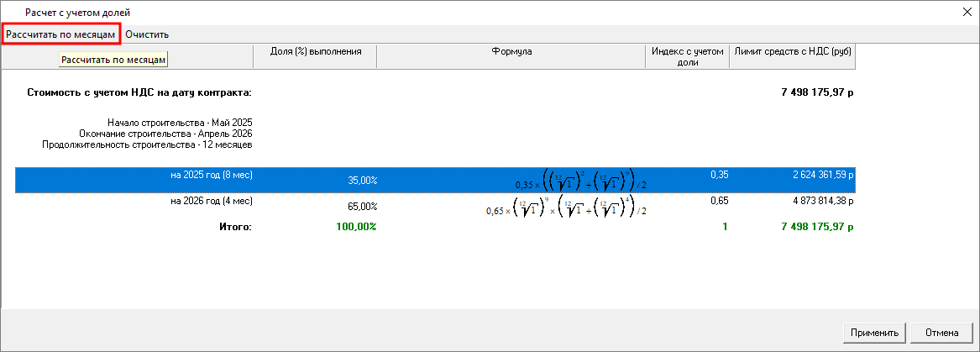Click the 0,35 index value
Image resolution: width=980 pixels, height=352 pixels.
[719, 176]
